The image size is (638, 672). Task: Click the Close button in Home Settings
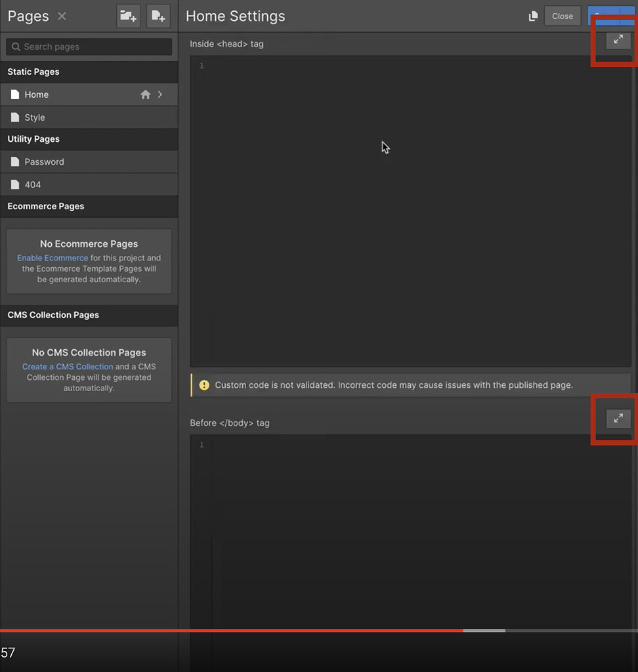tap(563, 16)
